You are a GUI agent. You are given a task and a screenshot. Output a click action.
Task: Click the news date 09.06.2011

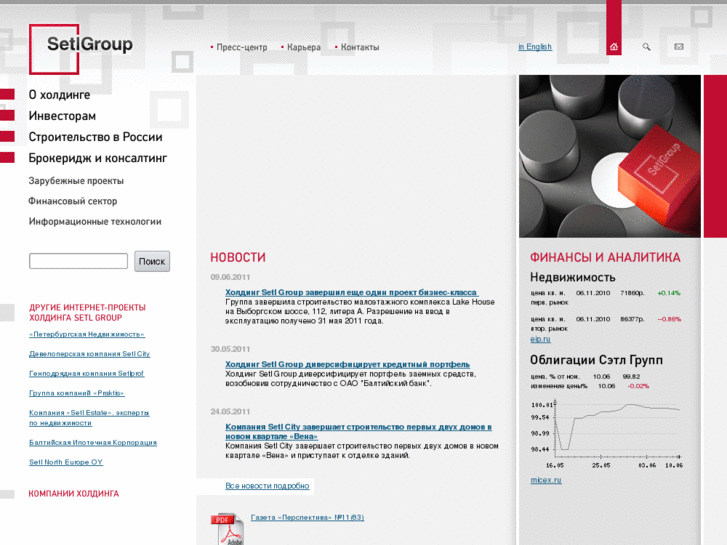point(230,277)
